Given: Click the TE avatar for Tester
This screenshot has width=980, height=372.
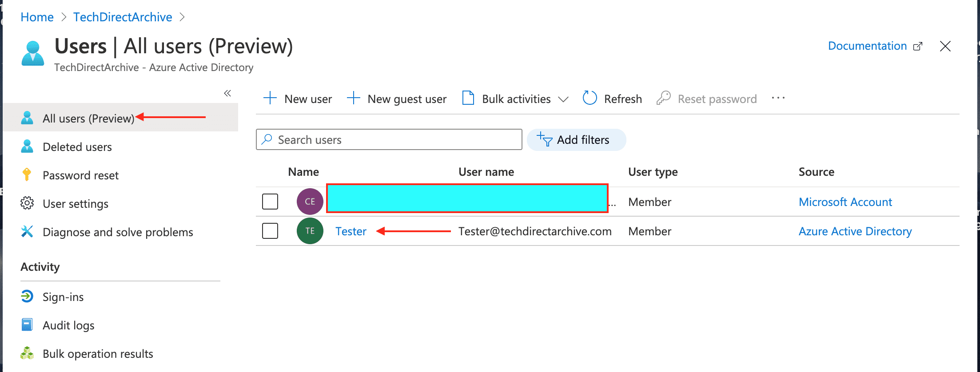Looking at the screenshot, I should pos(310,231).
